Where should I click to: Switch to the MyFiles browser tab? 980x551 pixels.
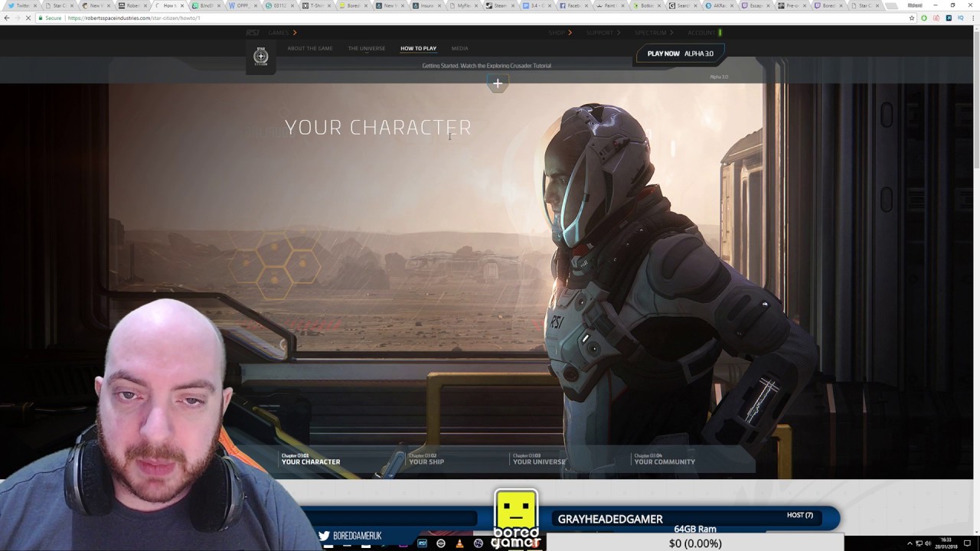[x=462, y=5]
